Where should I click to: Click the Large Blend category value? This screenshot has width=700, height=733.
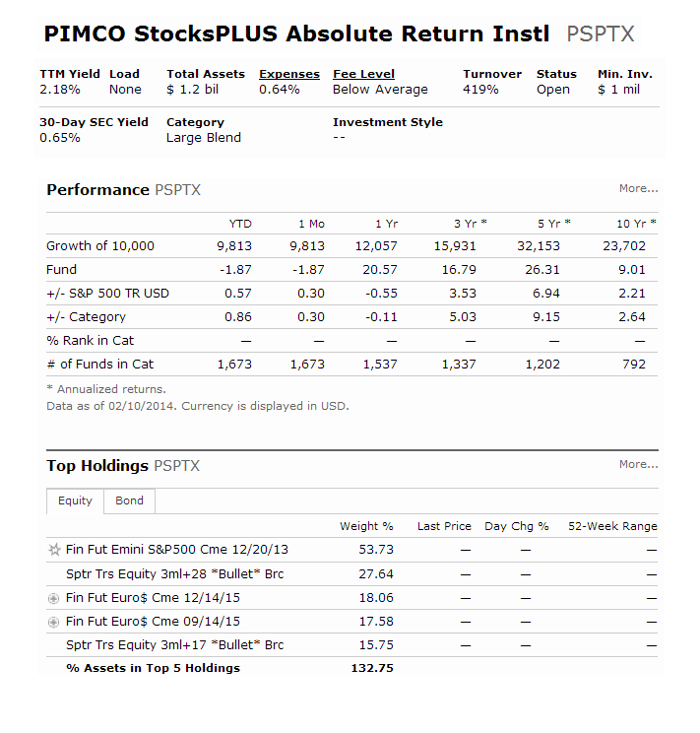pos(204,138)
